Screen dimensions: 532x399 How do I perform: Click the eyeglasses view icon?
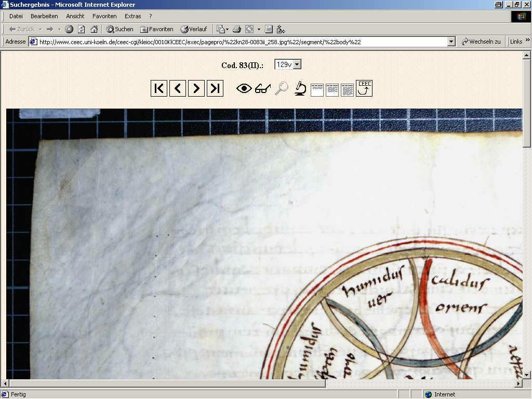tap(263, 89)
